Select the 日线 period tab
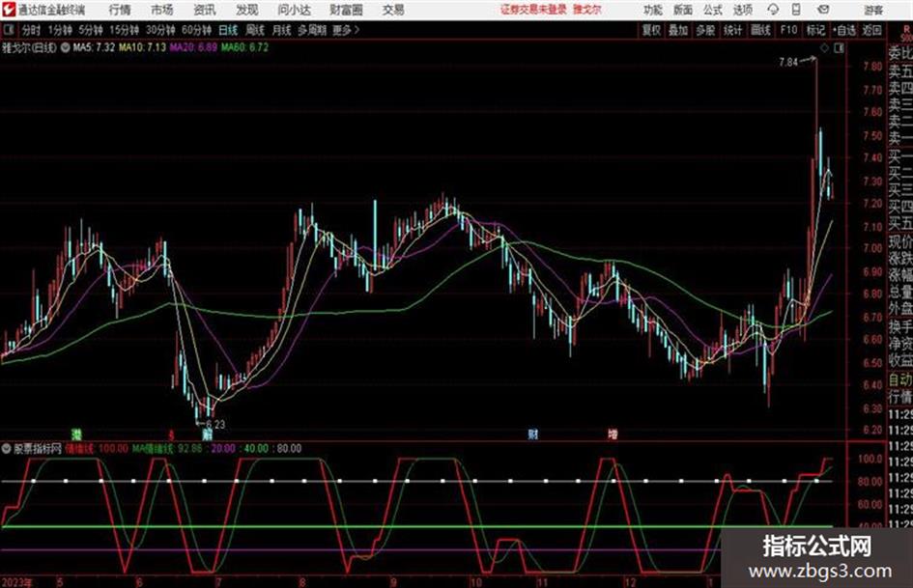The height and width of the screenshot is (588, 913). coord(228,30)
